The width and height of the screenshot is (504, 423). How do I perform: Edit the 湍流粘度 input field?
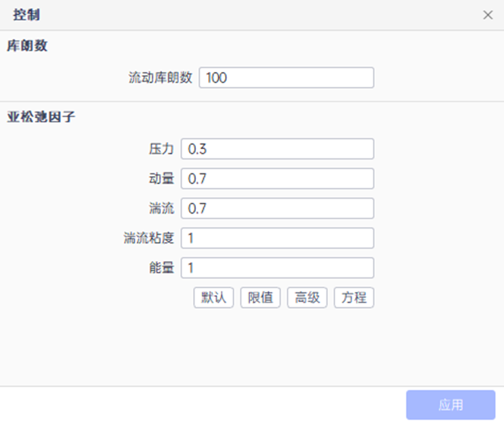(x=278, y=238)
